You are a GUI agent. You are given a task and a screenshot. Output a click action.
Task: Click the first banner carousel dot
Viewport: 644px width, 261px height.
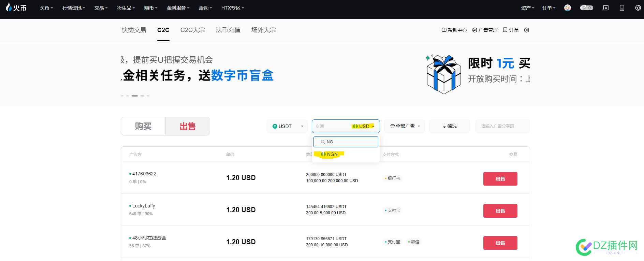pos(122,96)
